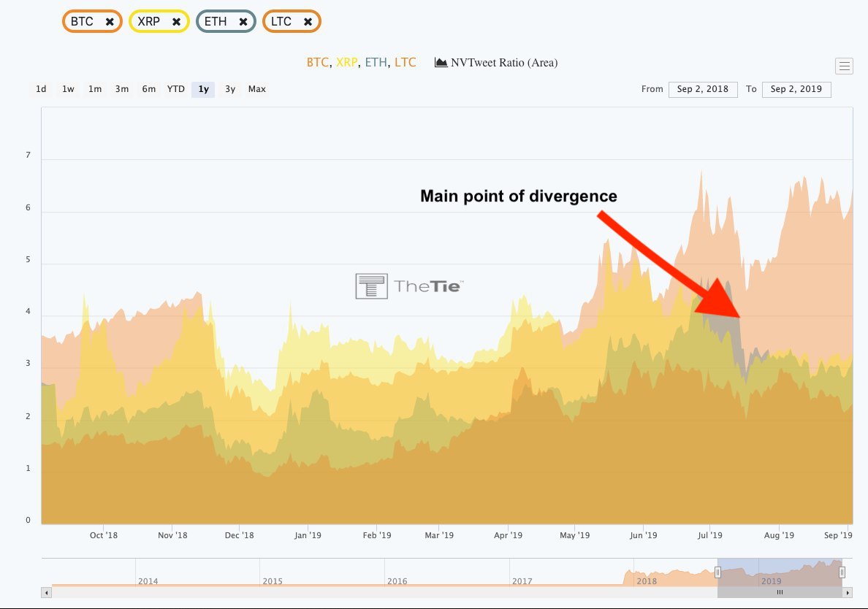Remove the XRP tag via its X
Viewport: 868px width, 609px height.
pos(176,22)
